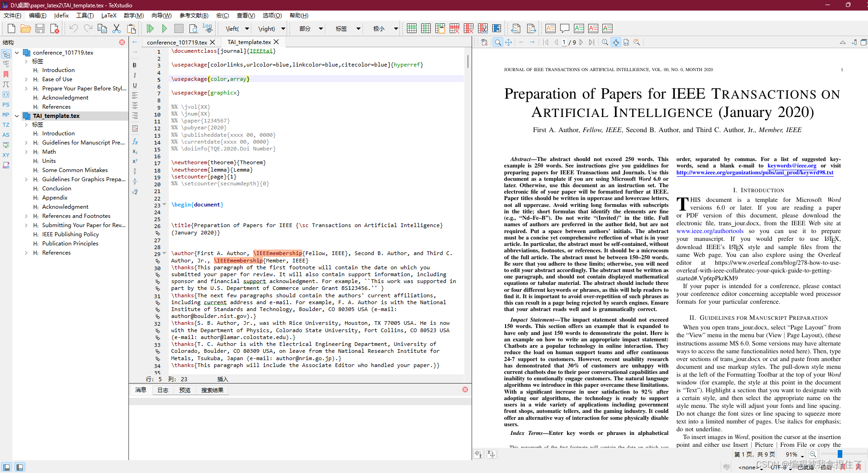Select Introduction under TAI_template.tex
This screenshot has width=868, height=473.
[58, 134]
